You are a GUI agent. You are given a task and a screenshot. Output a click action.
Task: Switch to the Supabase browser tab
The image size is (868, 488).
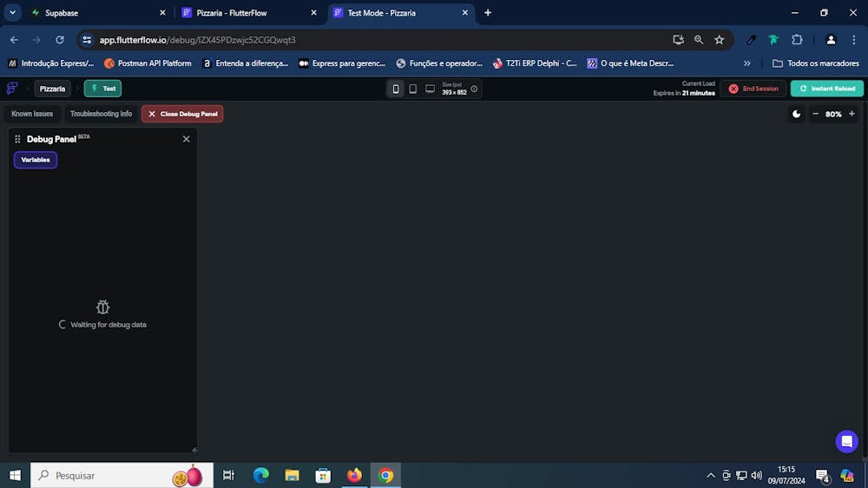coord(99,13)
